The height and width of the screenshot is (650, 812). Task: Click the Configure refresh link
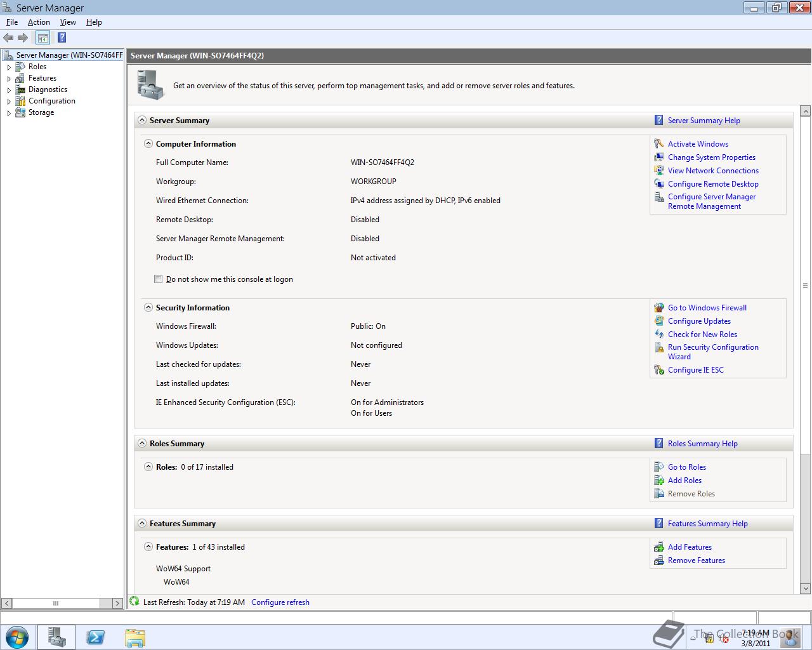(x=280, y=602)
